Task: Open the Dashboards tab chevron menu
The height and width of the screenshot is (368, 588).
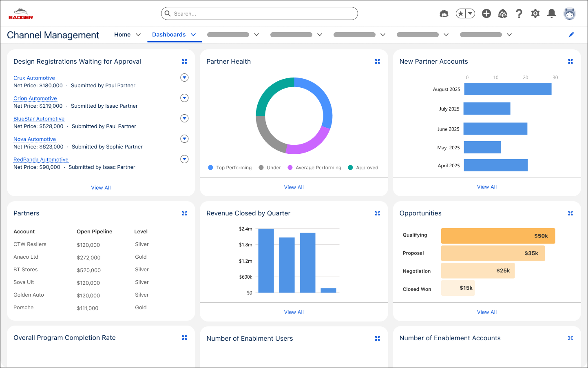Action: (x=193, y=35)
